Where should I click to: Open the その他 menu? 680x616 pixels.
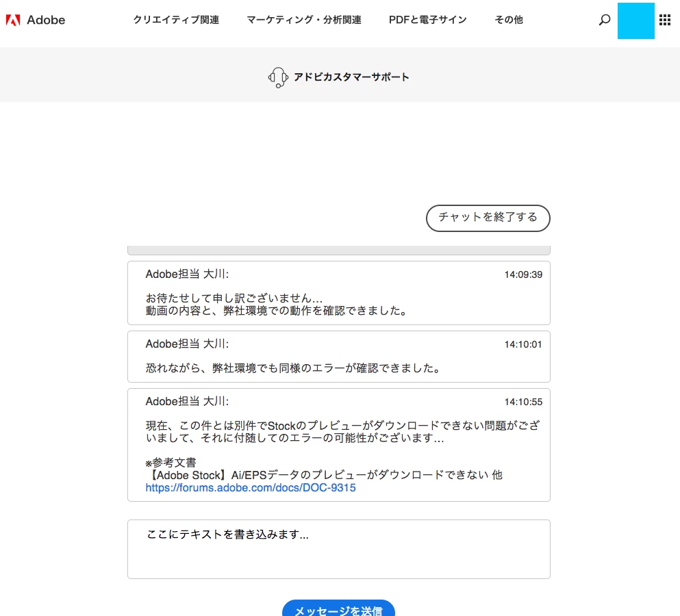tap(509, 20)
